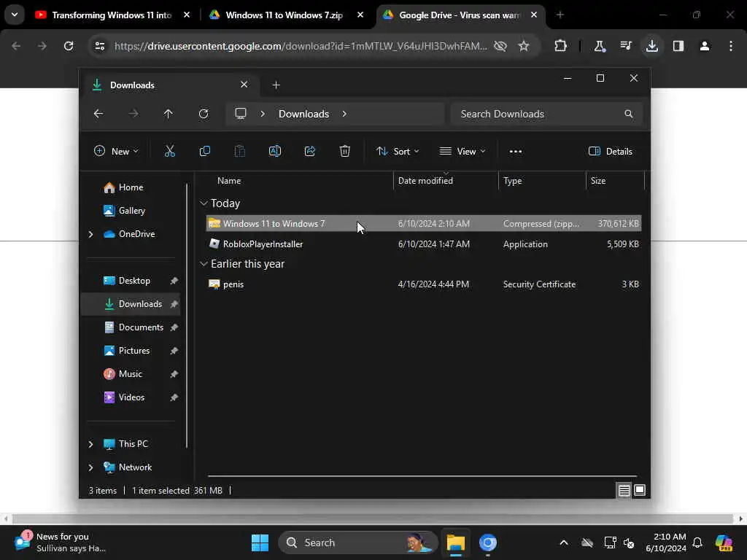The image size is (747, 560).
Task: Go back in File Explorer navigation
Action: [x=98, y=114]
